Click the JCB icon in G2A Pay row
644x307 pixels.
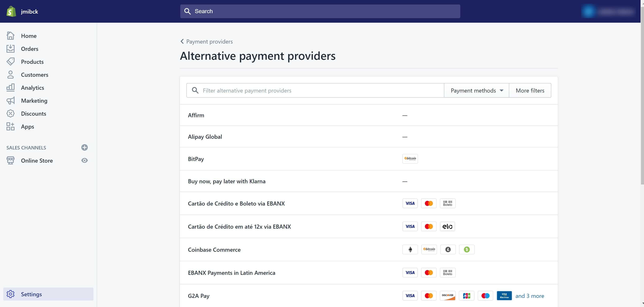[x=467, y=295]
